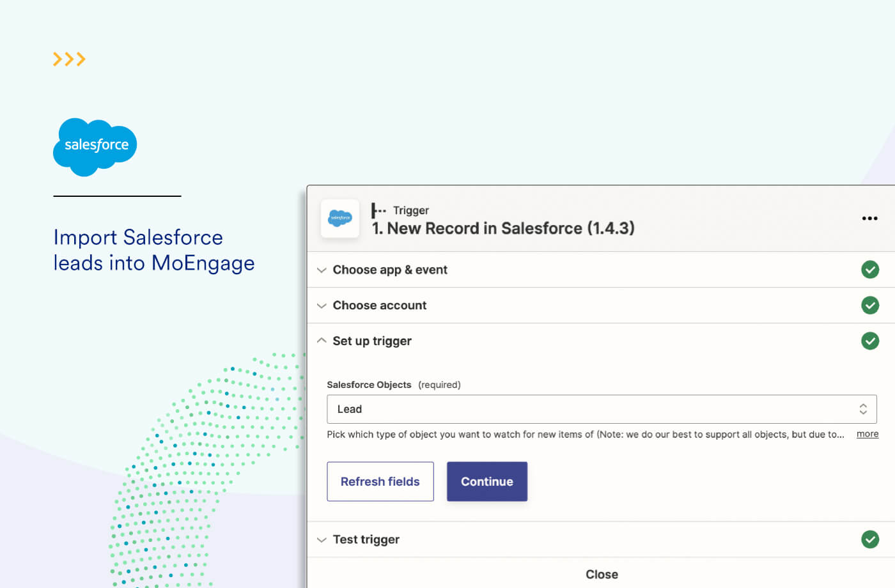Click the orange triple chevron arrows
The image size is (895, 588).
69,59
